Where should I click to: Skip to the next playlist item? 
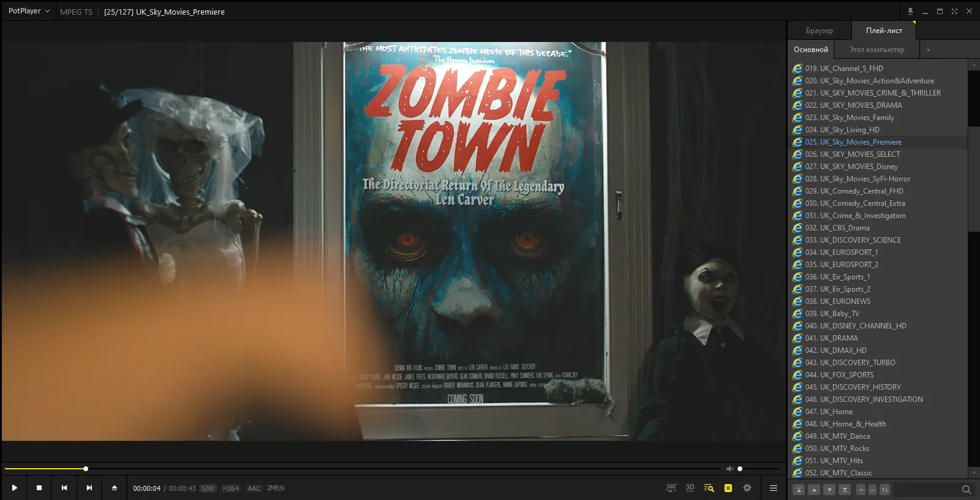pos(89,488)
